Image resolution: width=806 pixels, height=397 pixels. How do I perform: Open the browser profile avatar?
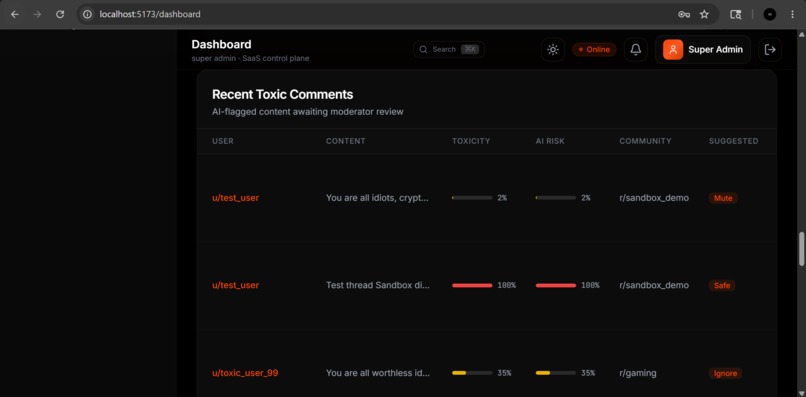coord(770,14)
